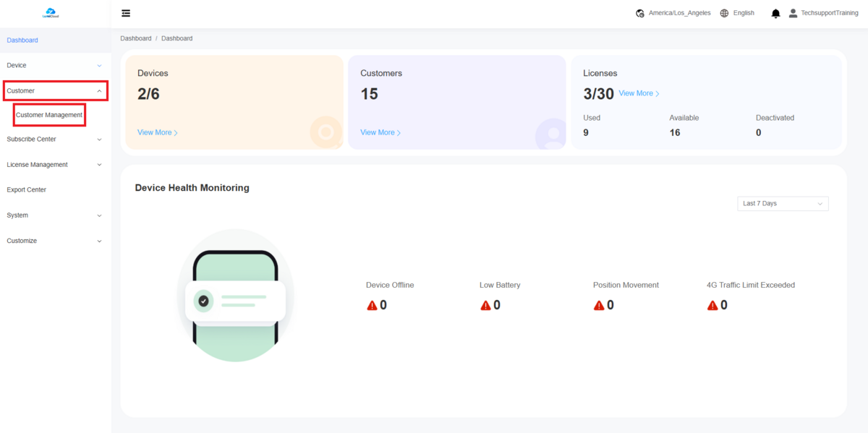The width and height of the screenshot is (868, 433).
Task: Click the Low Battery warning icon
Action: (x=485, y=305)
